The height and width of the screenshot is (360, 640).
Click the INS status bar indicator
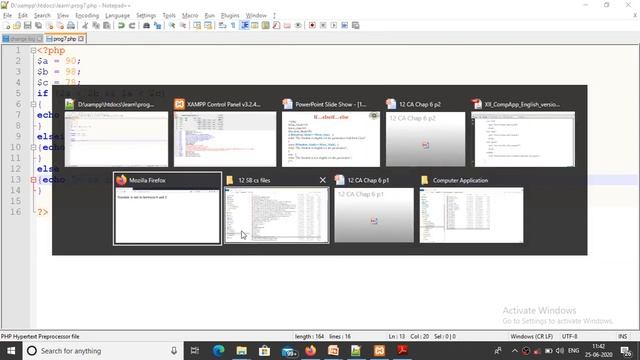tap(622, 336)
